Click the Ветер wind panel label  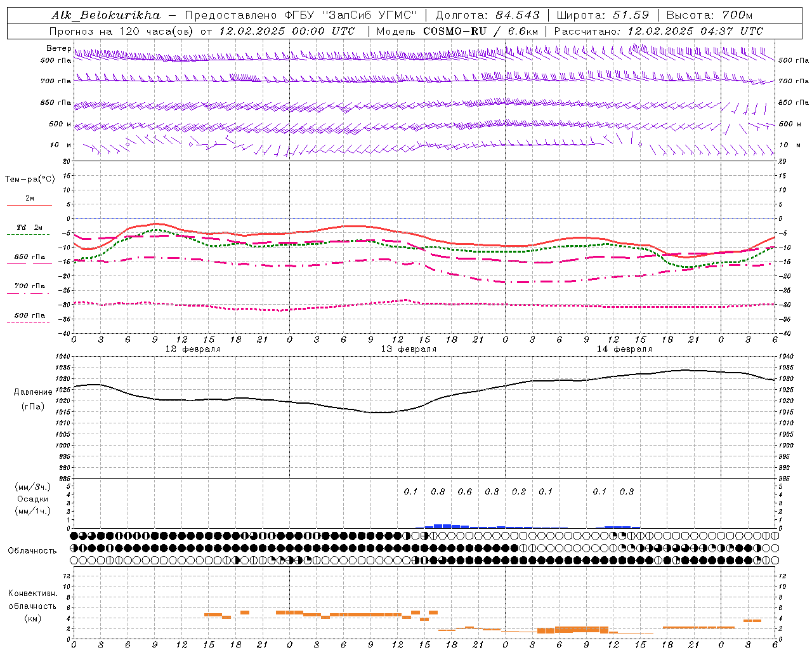click(58, 48)
